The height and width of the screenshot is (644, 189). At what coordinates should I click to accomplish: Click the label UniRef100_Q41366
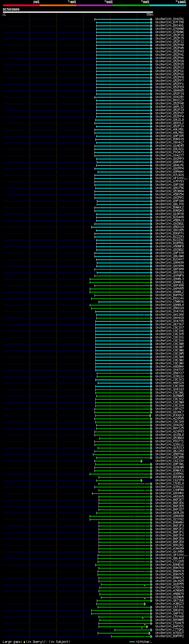(x=170, y=315)
